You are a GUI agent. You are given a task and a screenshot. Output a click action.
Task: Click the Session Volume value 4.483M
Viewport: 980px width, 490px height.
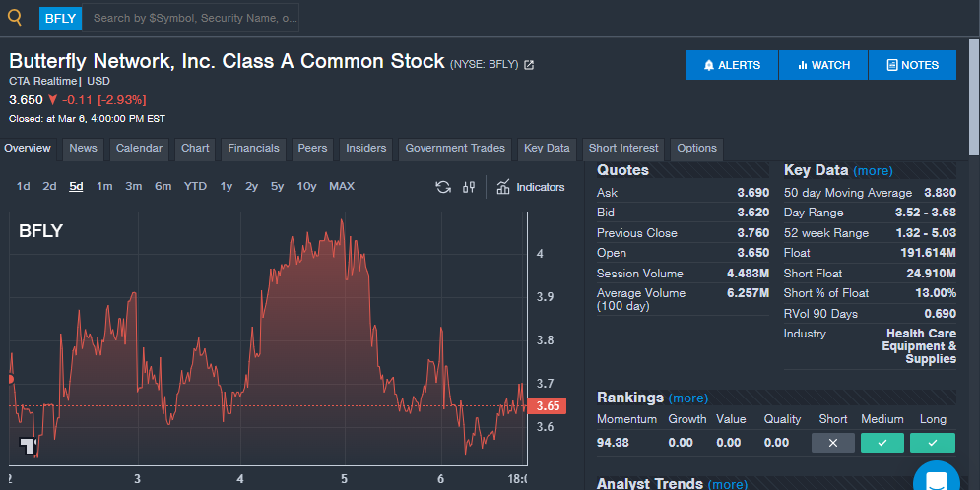pos(749,274)
